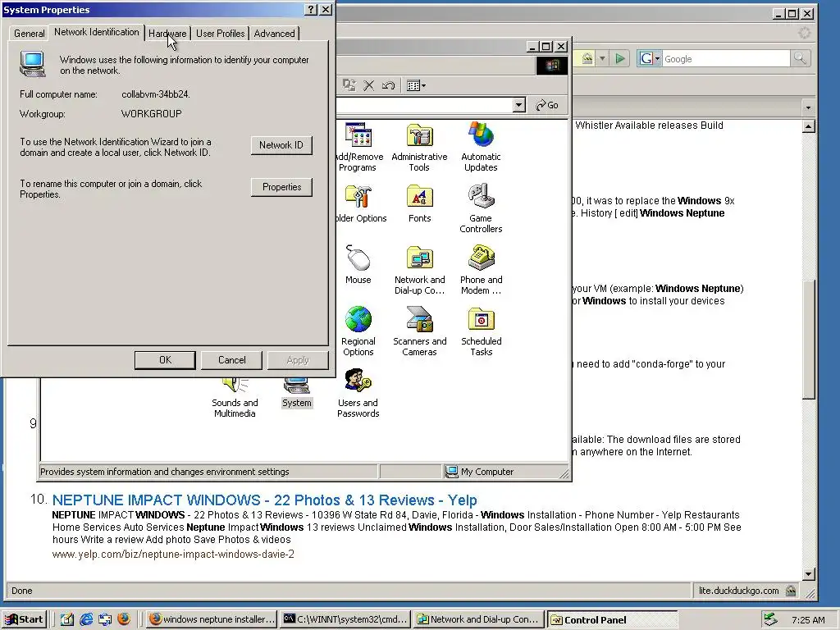This screenshot has height=630, width=840.
Task: Open the User Profiles tab
Action: tap(220, 33)
